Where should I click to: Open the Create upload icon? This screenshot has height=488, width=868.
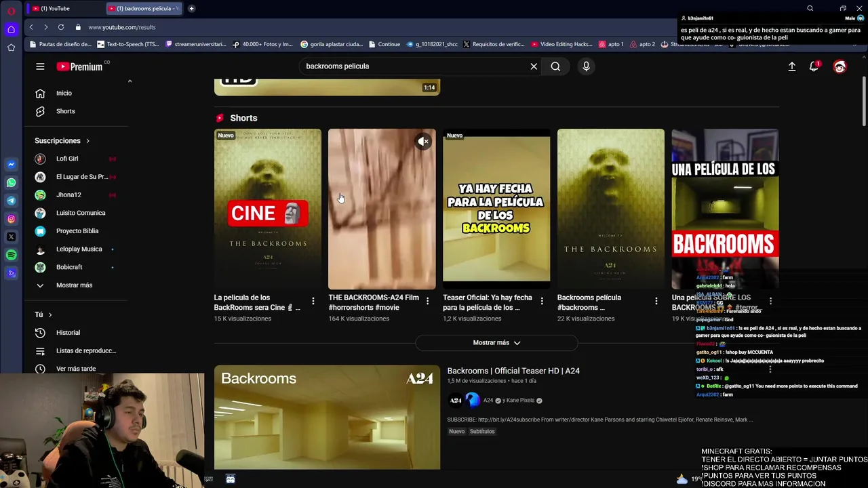(x=791, y=66)
